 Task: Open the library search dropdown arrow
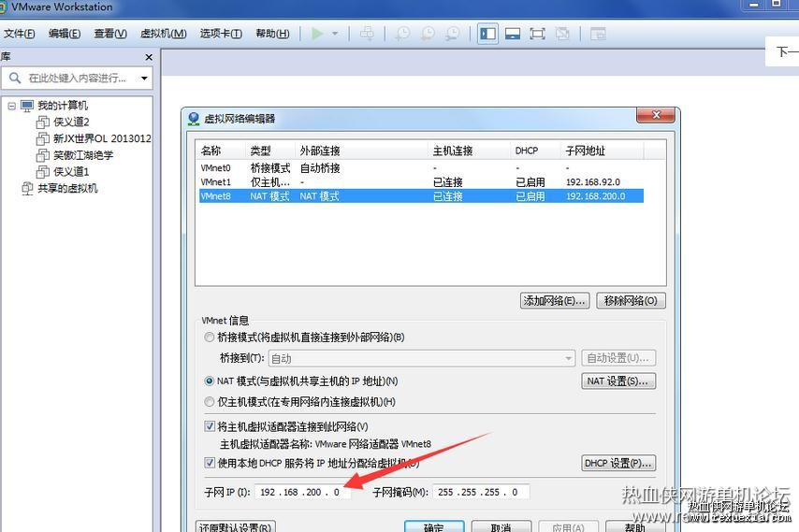click(x=144, y=78)
